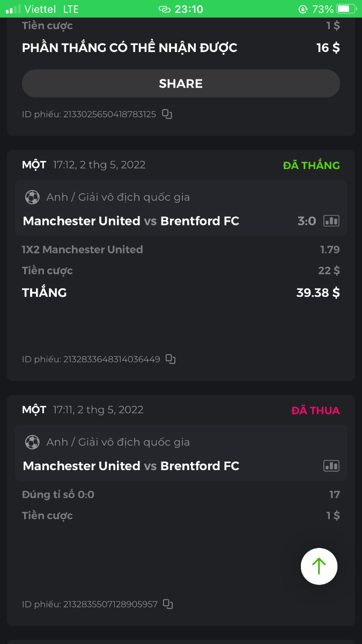This screenshot has height=644, width=362.
Task: Tap soccer ball icon in the lost bet
Action: (x=32, y=442)
